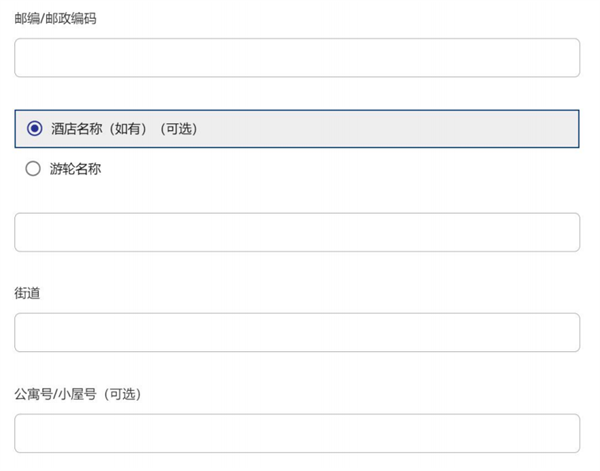
Task: Click the 邮编/邮政编码 input field
Action: pos(297,58)
